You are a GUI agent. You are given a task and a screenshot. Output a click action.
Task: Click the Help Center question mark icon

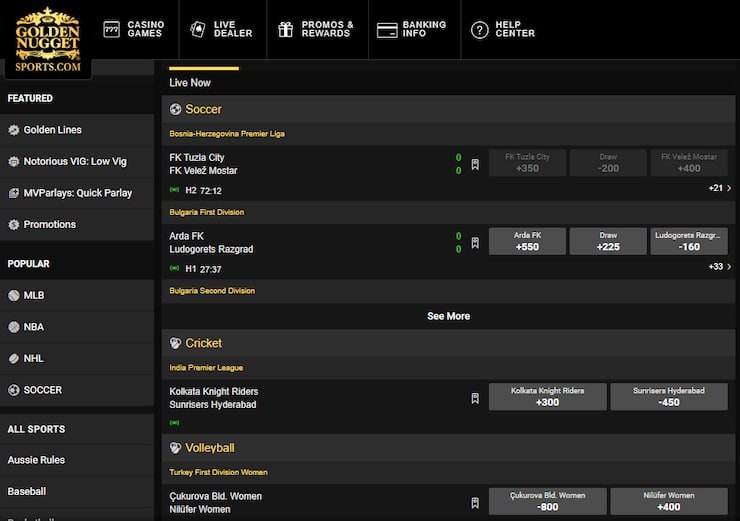pyautogui.click(x=480, y=30)
